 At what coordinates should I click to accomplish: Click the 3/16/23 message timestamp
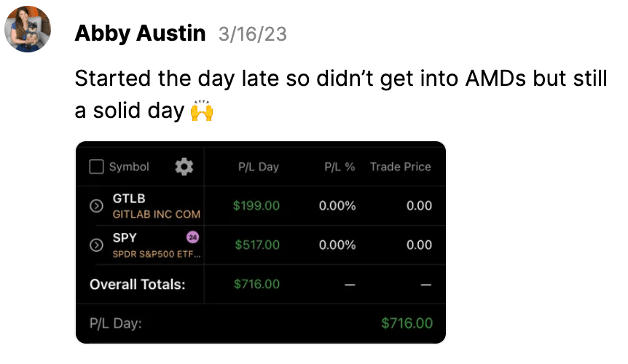tap(253, 34)
